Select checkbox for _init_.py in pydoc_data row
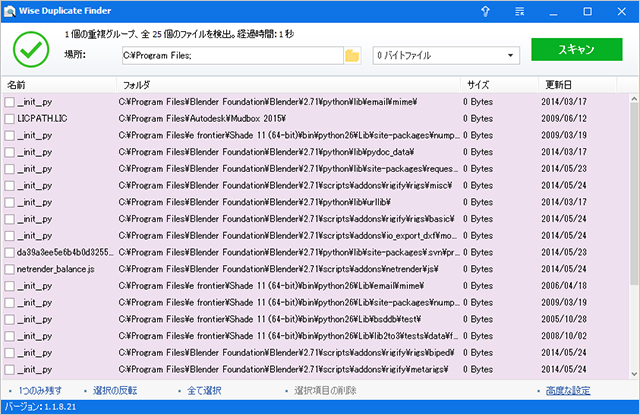Screen dimensions: 640x415 coord(9,152)
